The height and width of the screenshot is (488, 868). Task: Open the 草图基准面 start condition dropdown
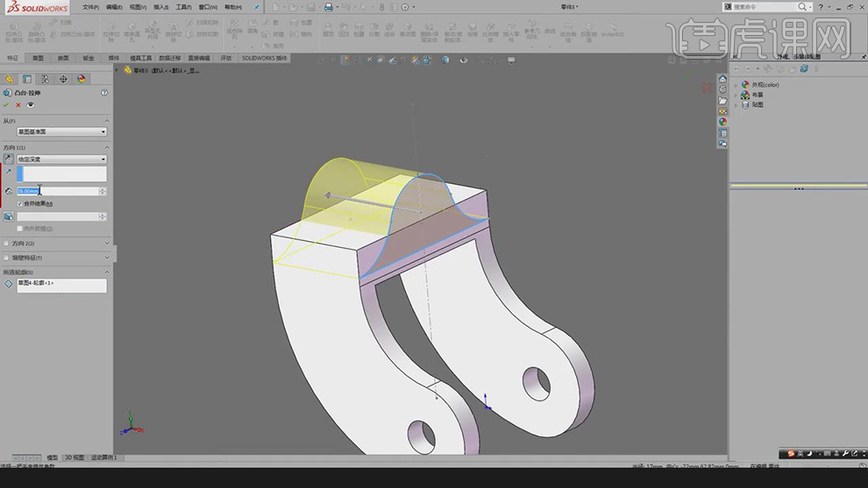click(x=61, y=131)
